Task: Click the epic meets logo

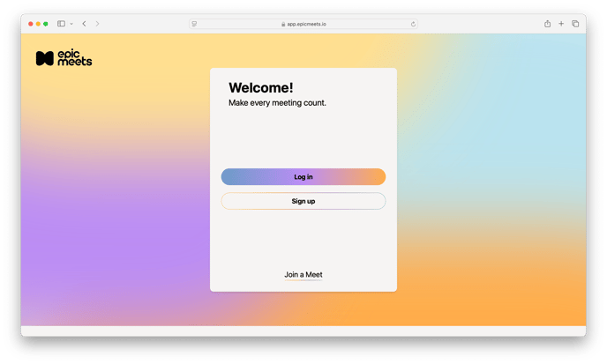Action: pyautogui.click(x=64, y=58)
